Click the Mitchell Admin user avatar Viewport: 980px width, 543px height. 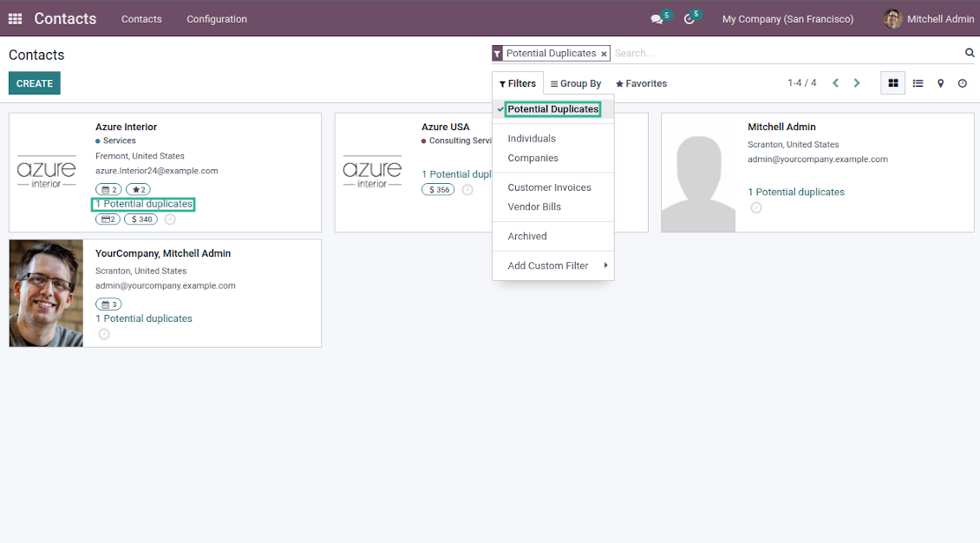892,19
